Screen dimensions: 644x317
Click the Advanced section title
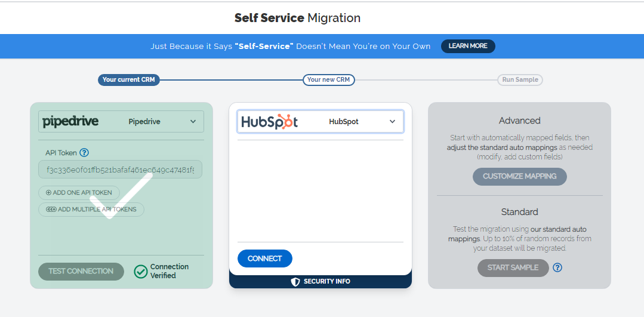click(x=519, y=121)
